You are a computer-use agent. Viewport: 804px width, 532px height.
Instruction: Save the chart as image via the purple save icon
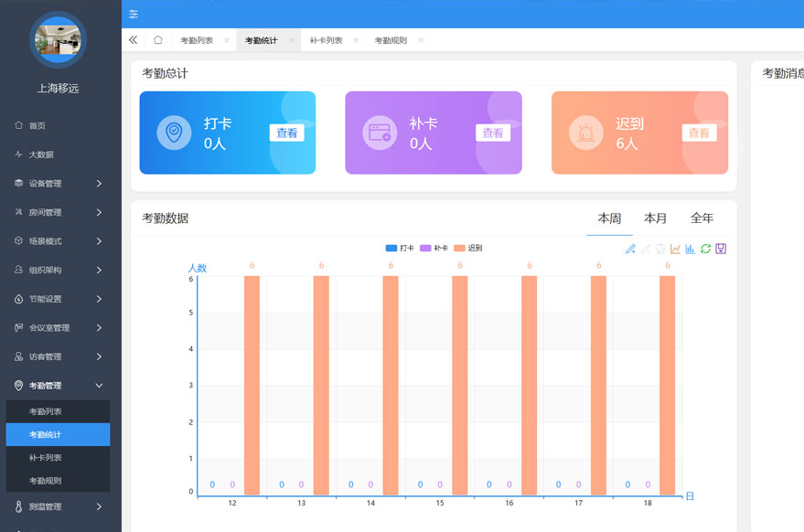point(720,248)
